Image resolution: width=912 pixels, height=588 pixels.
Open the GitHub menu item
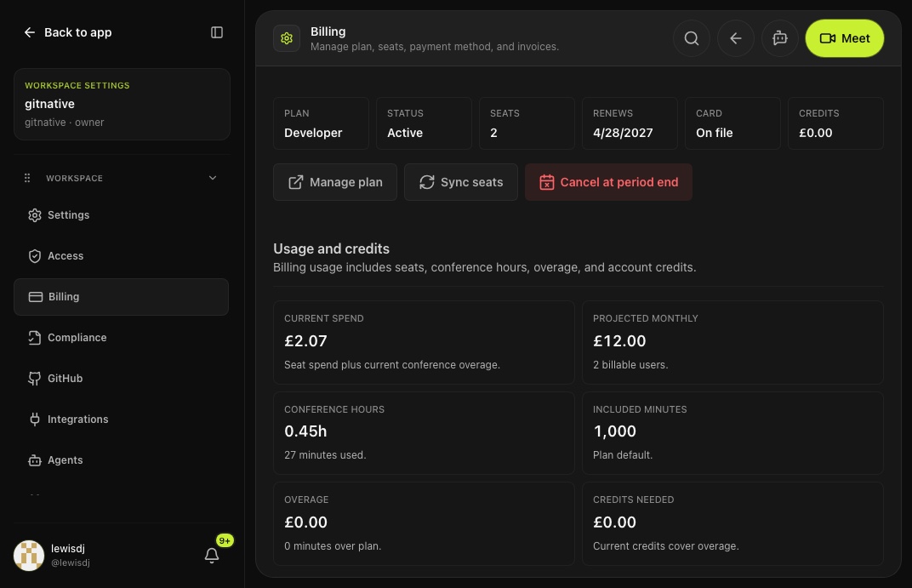click(121, 379)
